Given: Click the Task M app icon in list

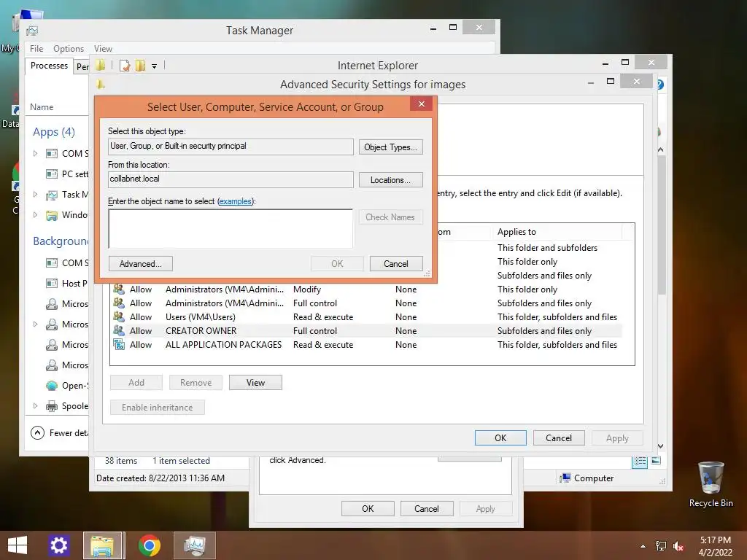Looking at the screenshot, I should click(52, 195).
